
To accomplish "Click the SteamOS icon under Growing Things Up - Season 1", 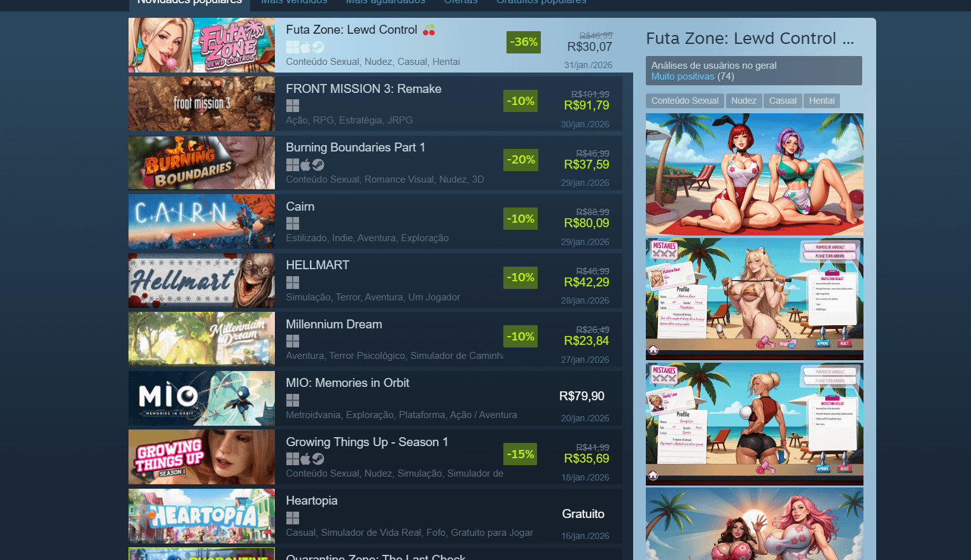I will [318, 459].
